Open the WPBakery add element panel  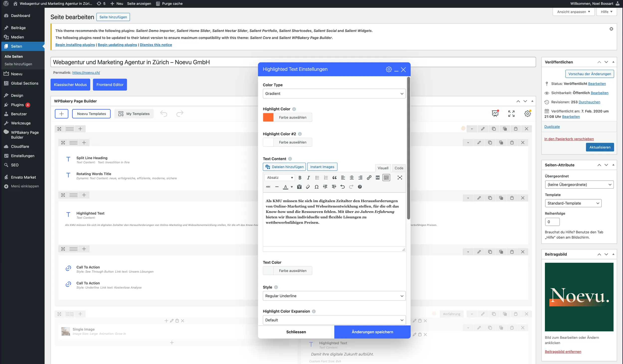tap(62, 114)
